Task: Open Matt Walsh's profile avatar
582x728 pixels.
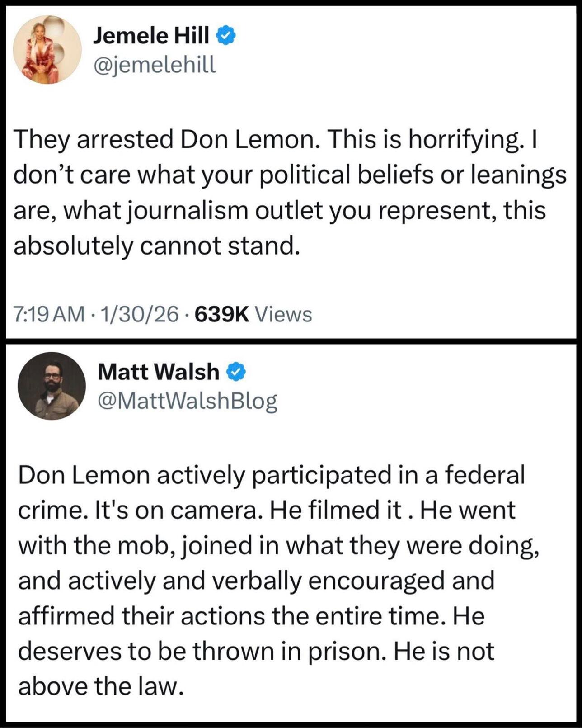Action: tap(52, 386)
